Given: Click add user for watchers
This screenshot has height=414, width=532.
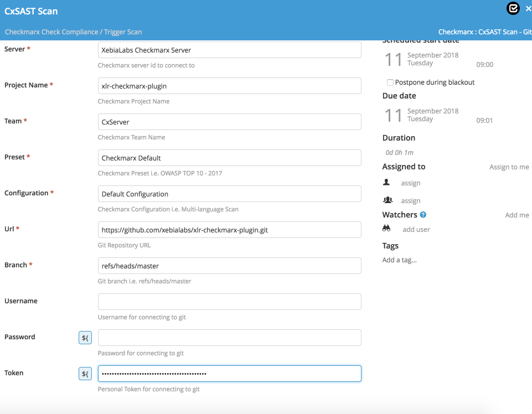Looking at the screenshot, I should click(416, 229).
